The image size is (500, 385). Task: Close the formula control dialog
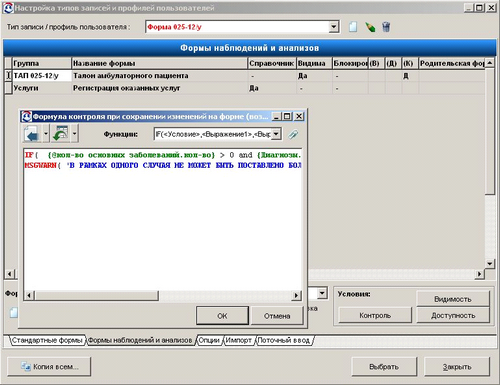pyautogui.click(x=299, y=116)
